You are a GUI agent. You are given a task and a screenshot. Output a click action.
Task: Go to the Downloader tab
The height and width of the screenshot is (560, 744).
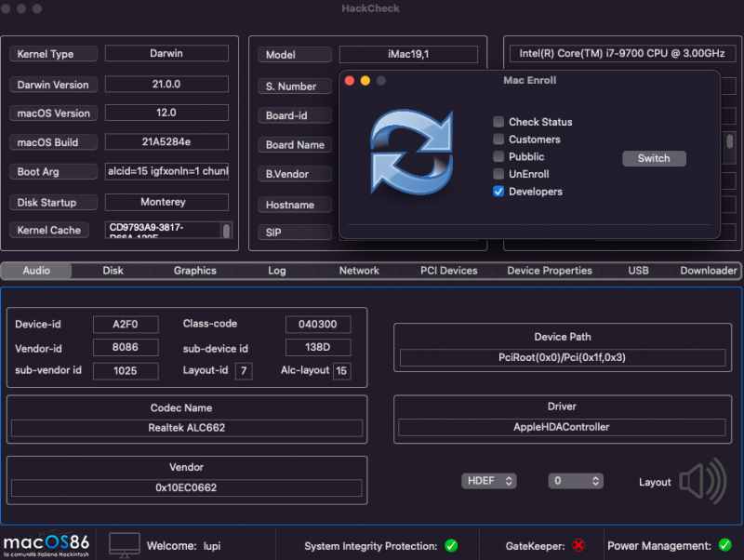point(708,271)
